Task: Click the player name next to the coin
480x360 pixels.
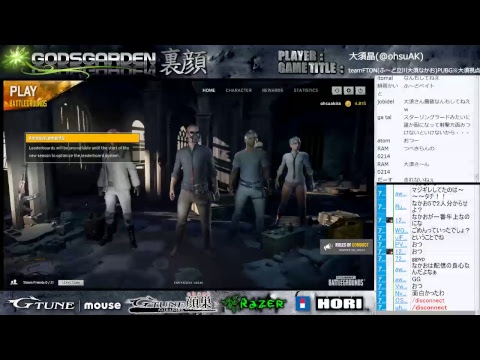Action: coord(330,104)
